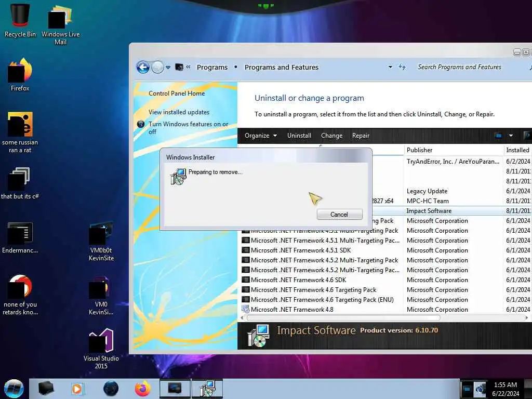Click the Back arrow in Programs and Features
The height and width of the screenshot is (399, 532).
pyautogui.click(x=143, y=67)
